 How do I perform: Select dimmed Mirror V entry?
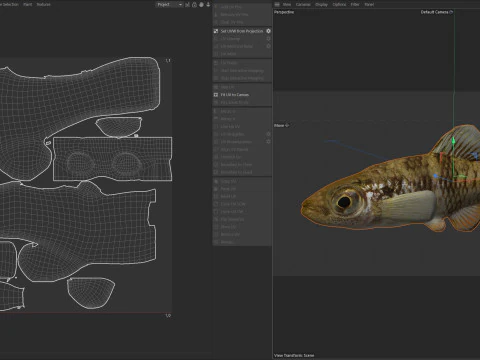[228, 119]
